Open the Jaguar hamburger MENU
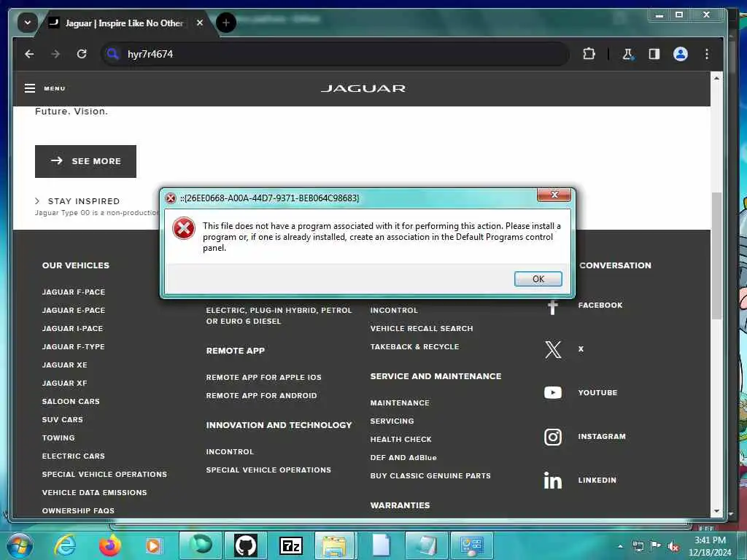747x560 pixels. [44, 88]
